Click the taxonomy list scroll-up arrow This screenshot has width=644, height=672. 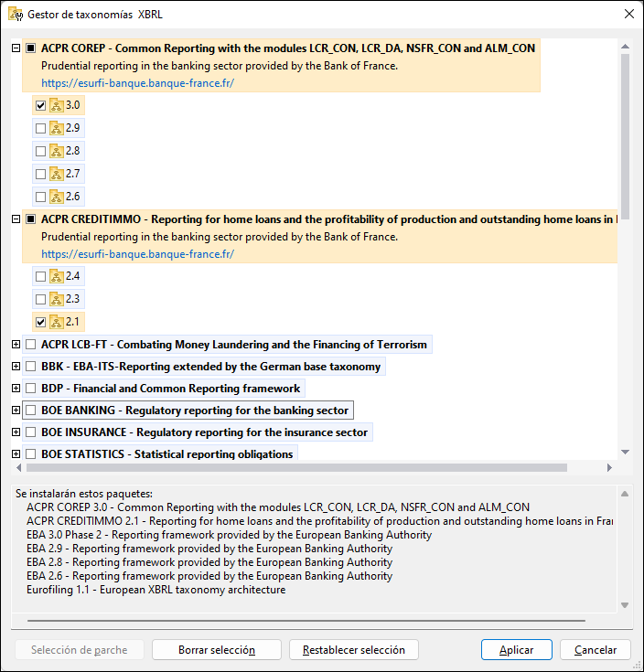coord(625,47)
